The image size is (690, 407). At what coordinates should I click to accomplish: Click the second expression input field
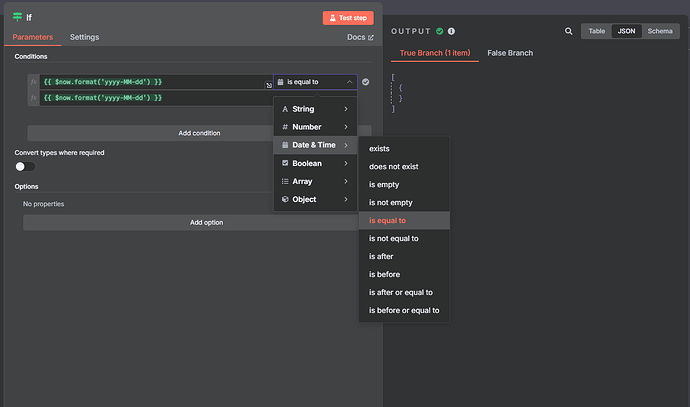[x=156, y=98]
